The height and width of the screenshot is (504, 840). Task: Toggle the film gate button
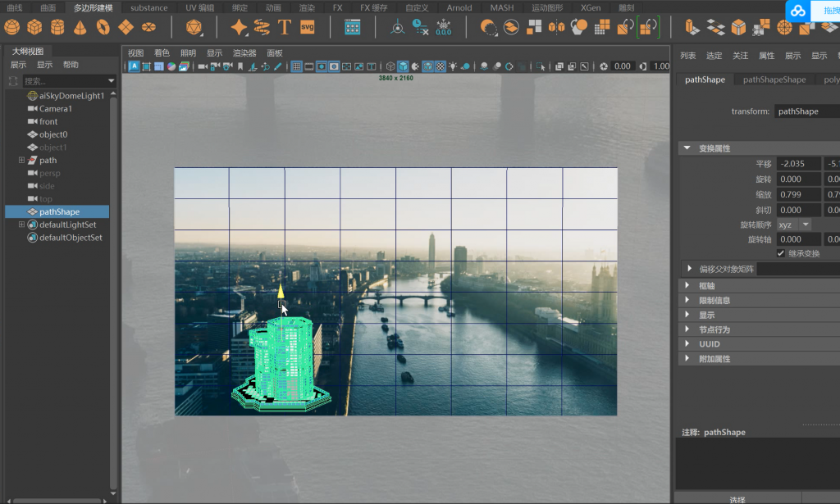(x=309, y=66)
